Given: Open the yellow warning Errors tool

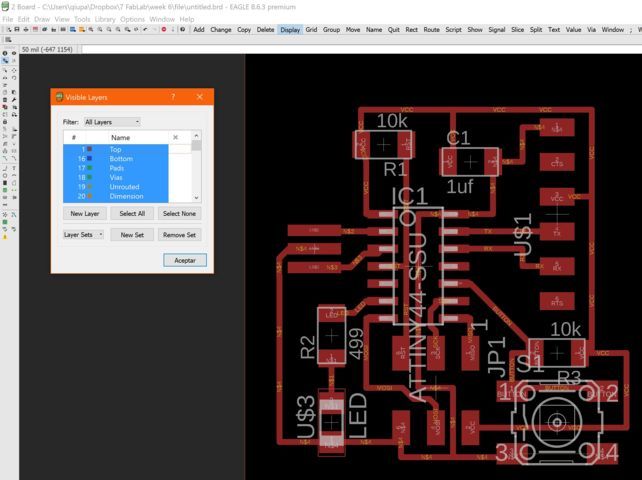Looking at the screenshot, I should pyautogui.click(x=5, y=237).
